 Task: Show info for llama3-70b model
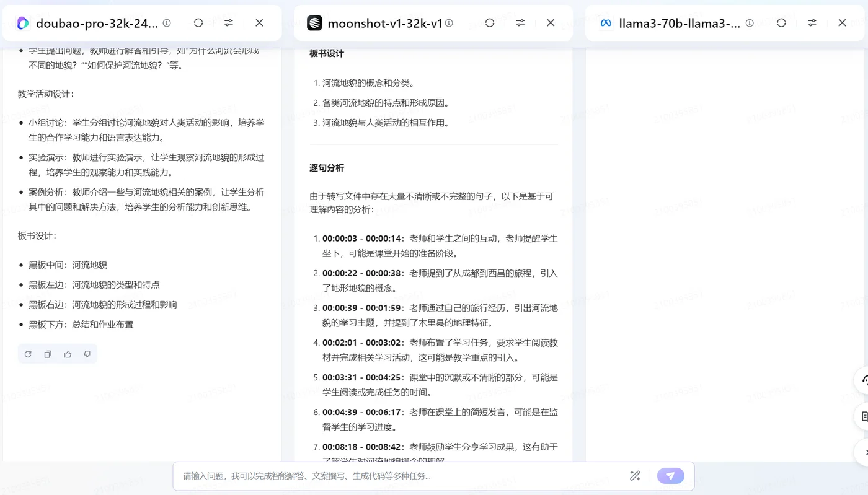click(750, 23)
